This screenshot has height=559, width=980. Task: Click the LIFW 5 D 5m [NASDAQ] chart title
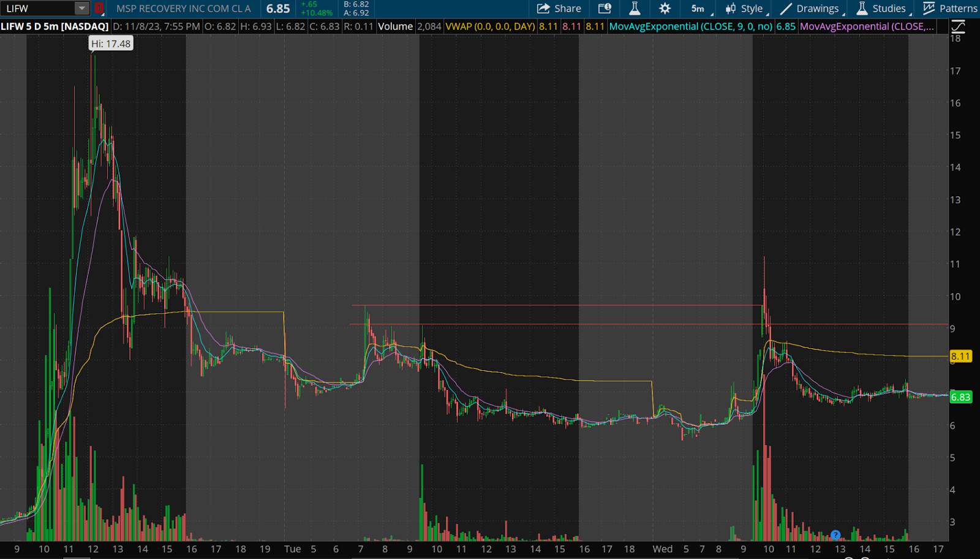click(55, 26)
